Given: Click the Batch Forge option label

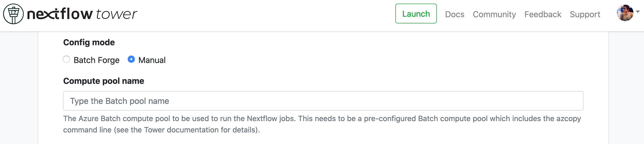Looking at the screenshot, I should point(97,60).
